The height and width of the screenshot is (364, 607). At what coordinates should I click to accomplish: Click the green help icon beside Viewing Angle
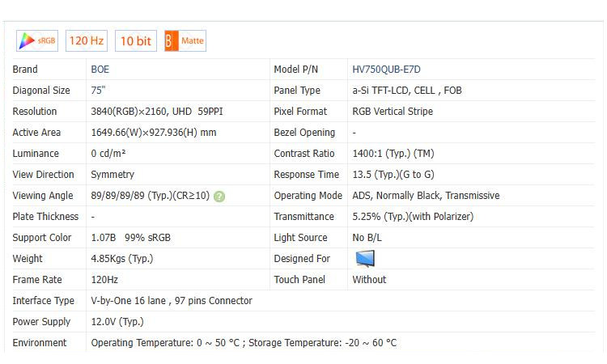pyautogui.click(x=219, y=197)
